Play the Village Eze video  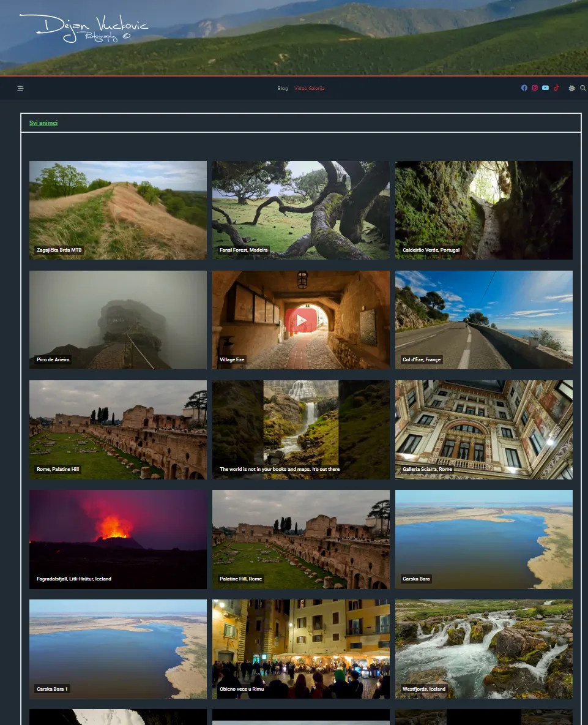pos(300,320)
